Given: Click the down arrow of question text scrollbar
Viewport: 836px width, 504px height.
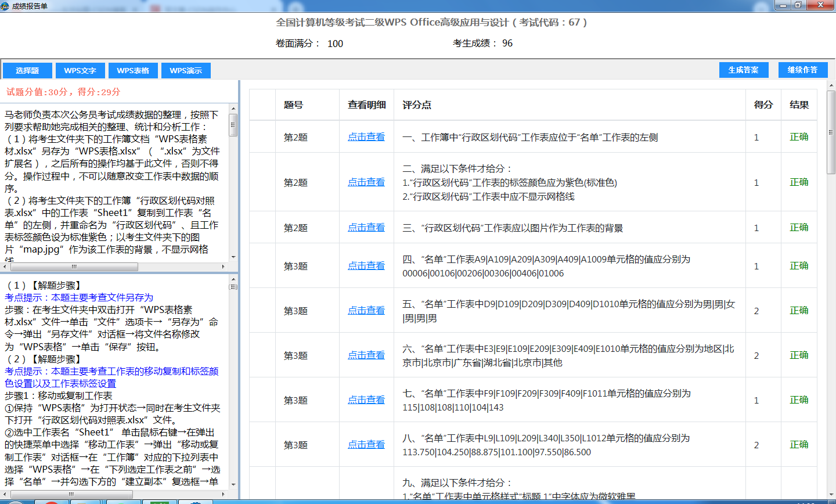Looking at the screenshot, I should tap(233, 257).
